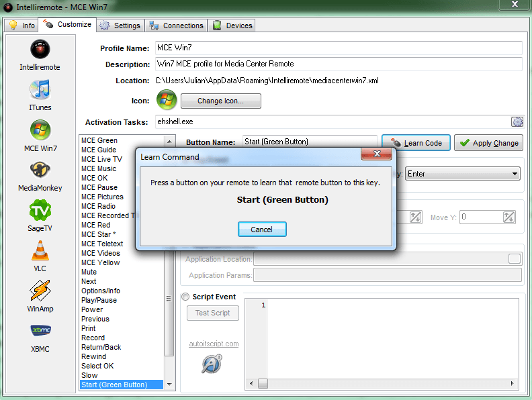Click the button list scrollbar thumb
The height and width of the screenshot is (400, 532).
coord(169,298)
